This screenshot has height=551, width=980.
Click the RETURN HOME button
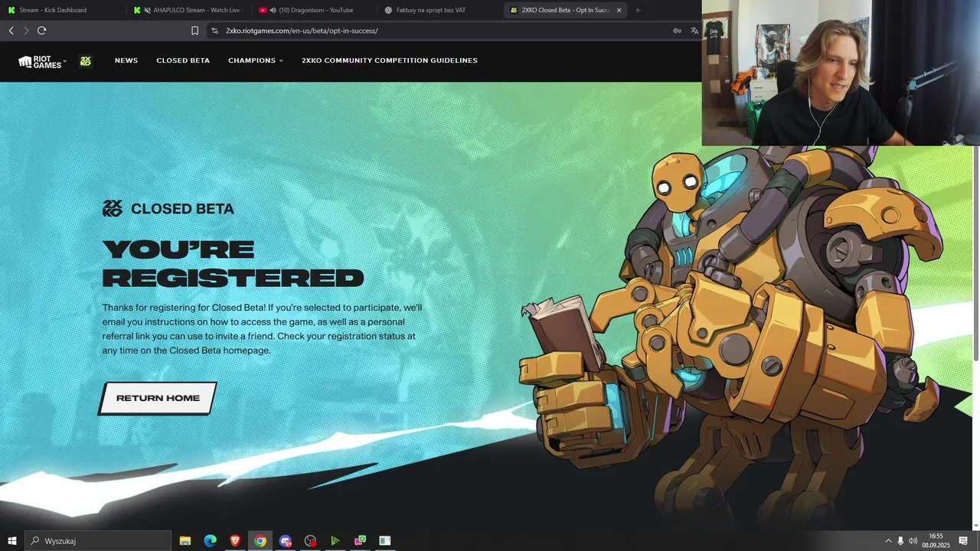pos(158,398)
